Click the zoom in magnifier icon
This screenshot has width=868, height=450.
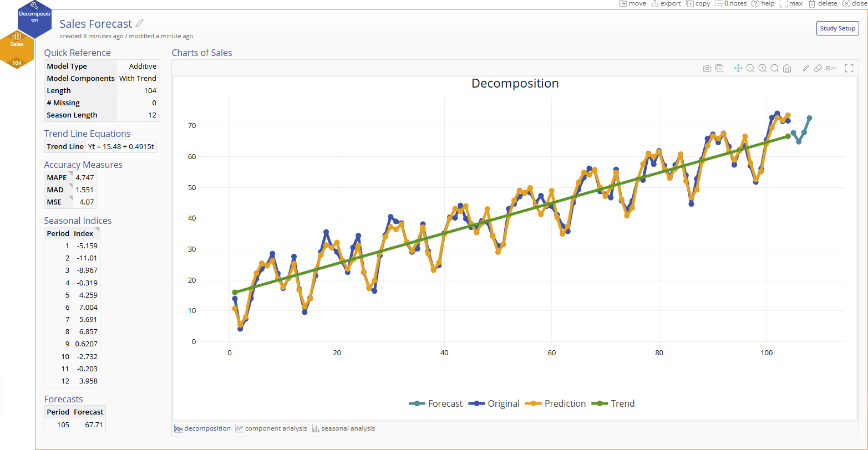tap(763, 68)
